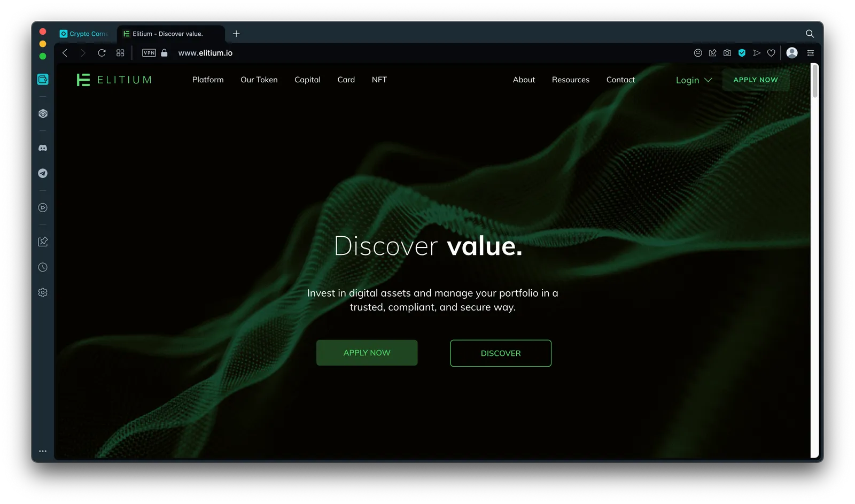Open a new tab with plus button
The height and width of the screenshot is (504, 855).
click(x=236, y=34)
